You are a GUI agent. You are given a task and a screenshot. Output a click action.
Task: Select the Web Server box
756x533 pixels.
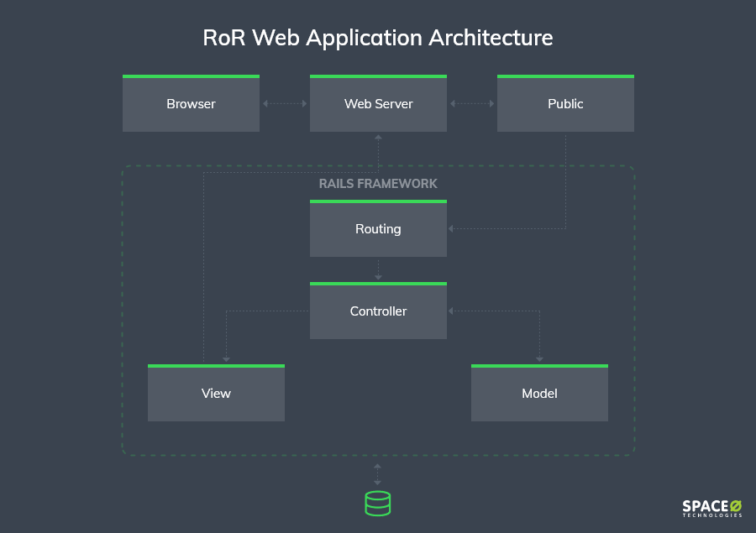tap(378, 104)
